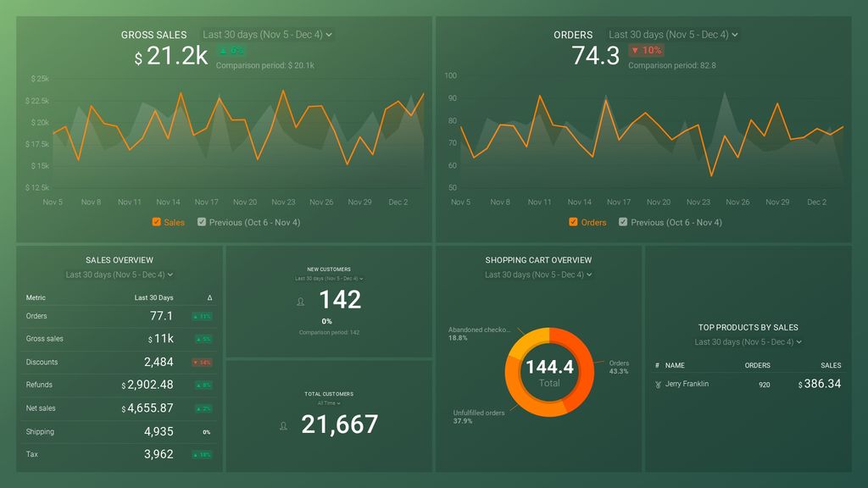Click the SHOPPING CART OVERVIEW title
This screenshot has height=488, width=868.
[538, 260]
